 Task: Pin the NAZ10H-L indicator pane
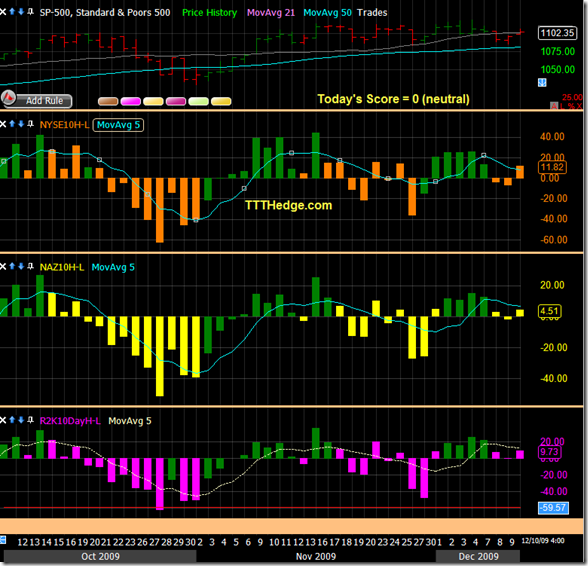[30, 267]
